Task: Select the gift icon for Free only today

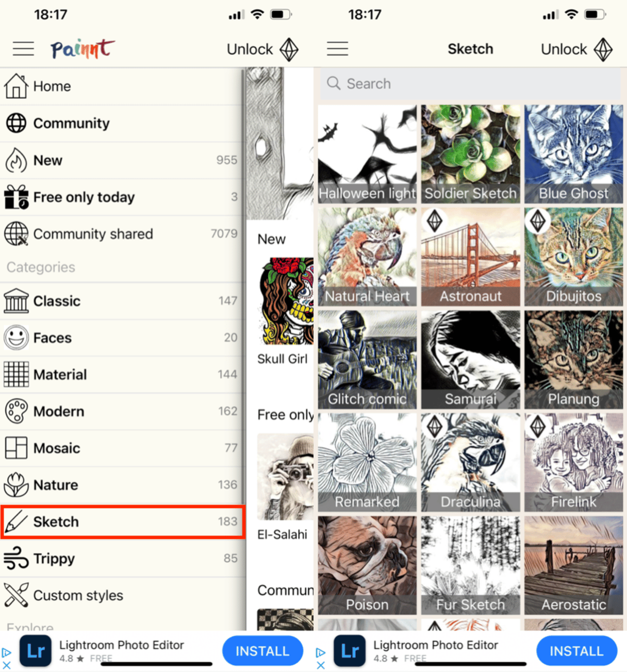Action: pyautogui.click(x=16, y=197)
